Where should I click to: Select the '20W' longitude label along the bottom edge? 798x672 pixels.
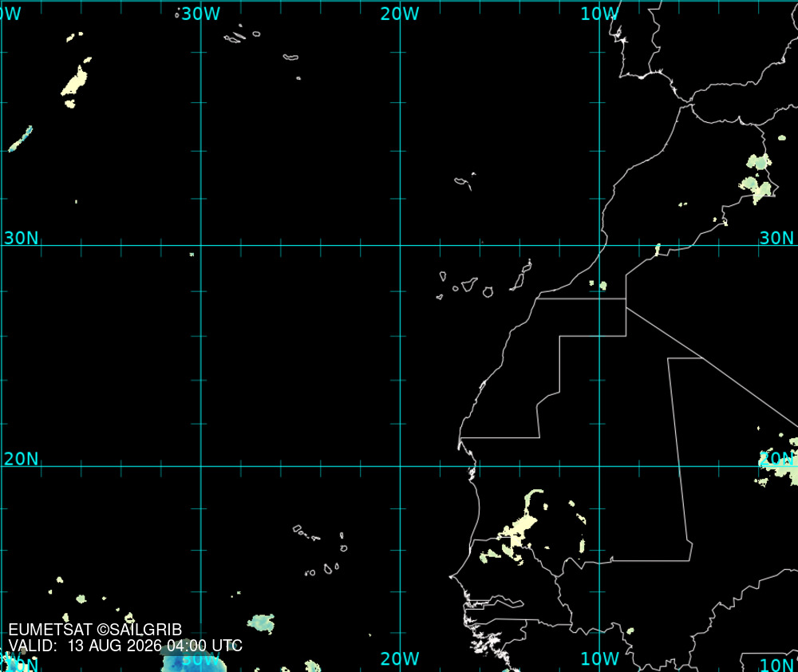400,658
